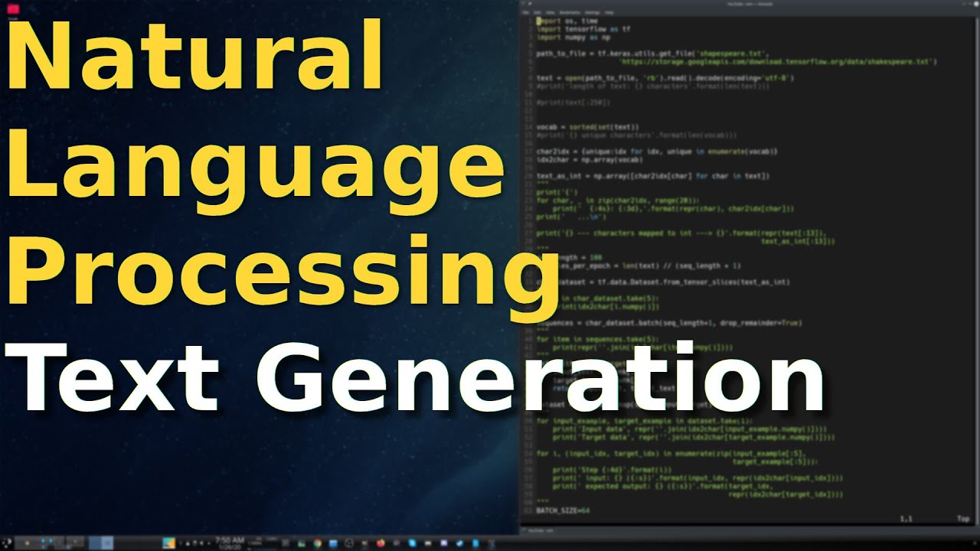Launch Google Chrome from the taskbar
Screen dimensions: 980x551
tap(318, 543)
